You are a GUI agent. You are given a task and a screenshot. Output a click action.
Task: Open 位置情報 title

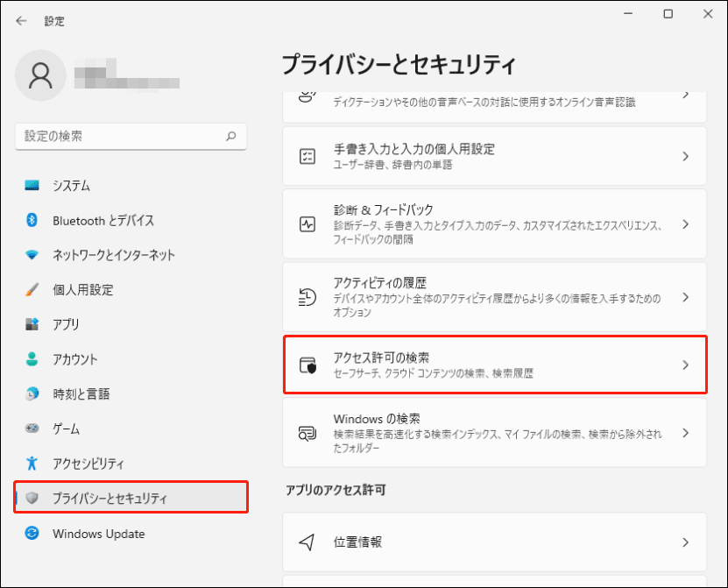click(357, 542)
